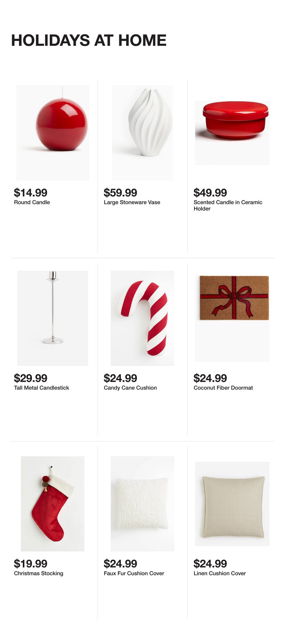Click the Candy Cane Cushion image
285x644 pixels.
click(142, 318)
